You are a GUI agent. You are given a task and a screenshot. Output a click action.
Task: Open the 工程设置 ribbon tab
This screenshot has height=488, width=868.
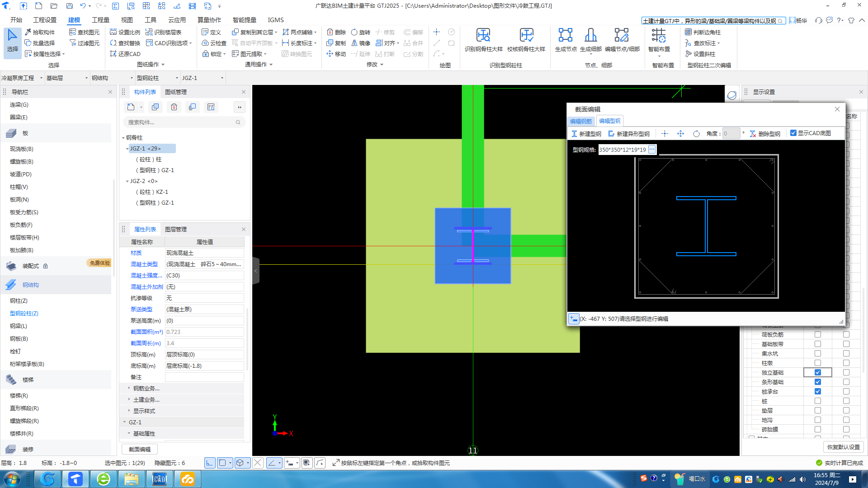(45, 20)
